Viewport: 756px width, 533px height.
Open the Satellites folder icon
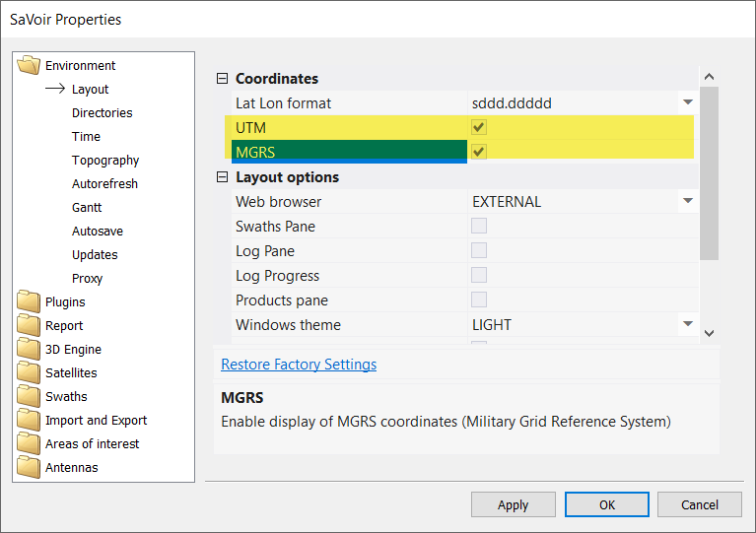29,373
